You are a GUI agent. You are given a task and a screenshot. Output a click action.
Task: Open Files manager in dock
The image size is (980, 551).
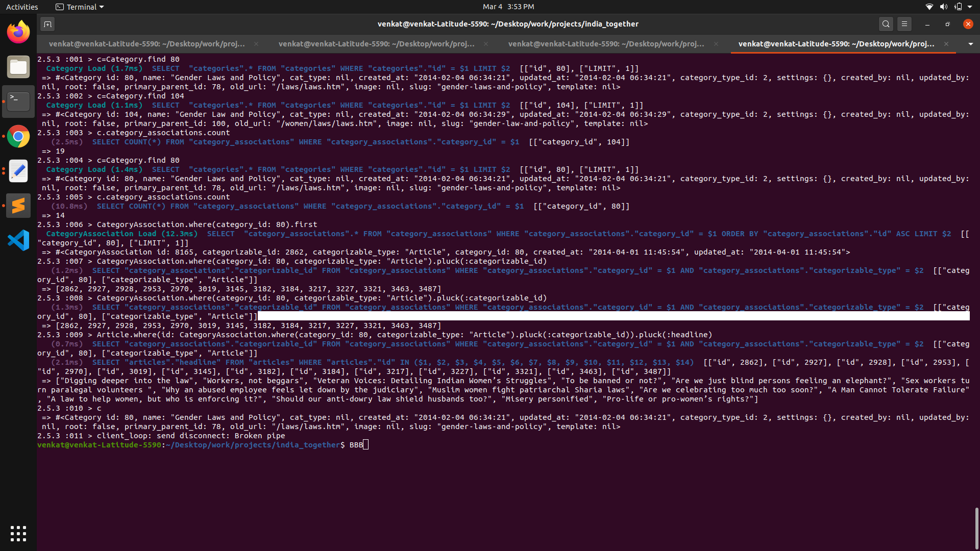[x=18, y=67]
